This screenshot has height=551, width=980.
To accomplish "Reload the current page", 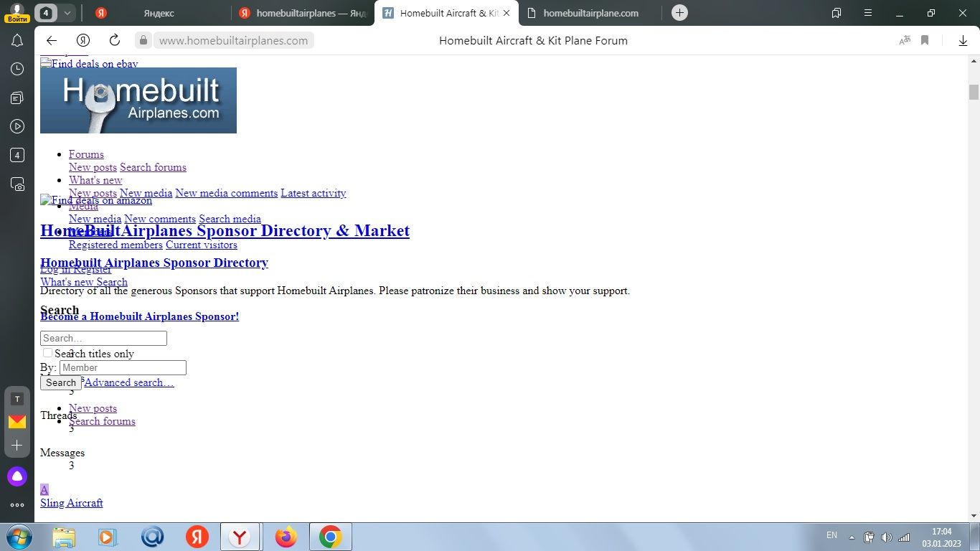I will coord(115,41).
